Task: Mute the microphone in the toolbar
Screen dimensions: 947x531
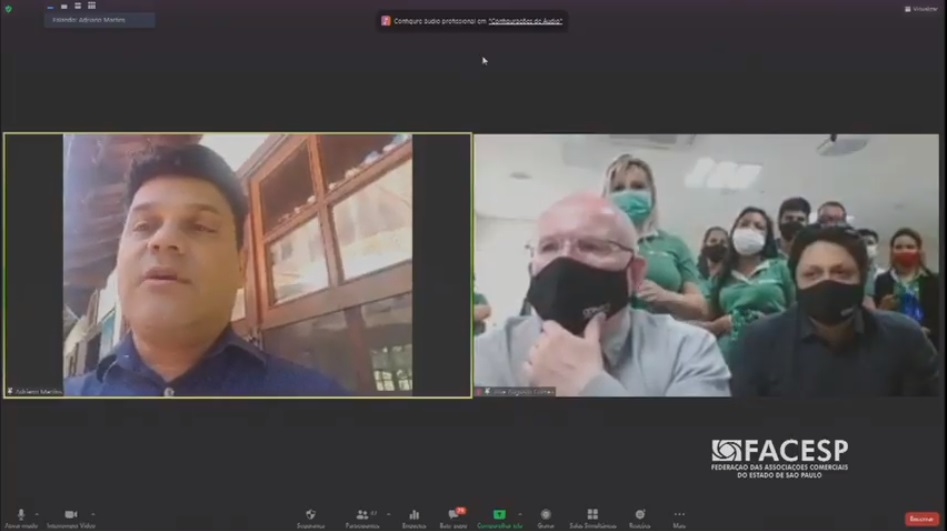Action: pyautogui.click(x=21, y=515)
